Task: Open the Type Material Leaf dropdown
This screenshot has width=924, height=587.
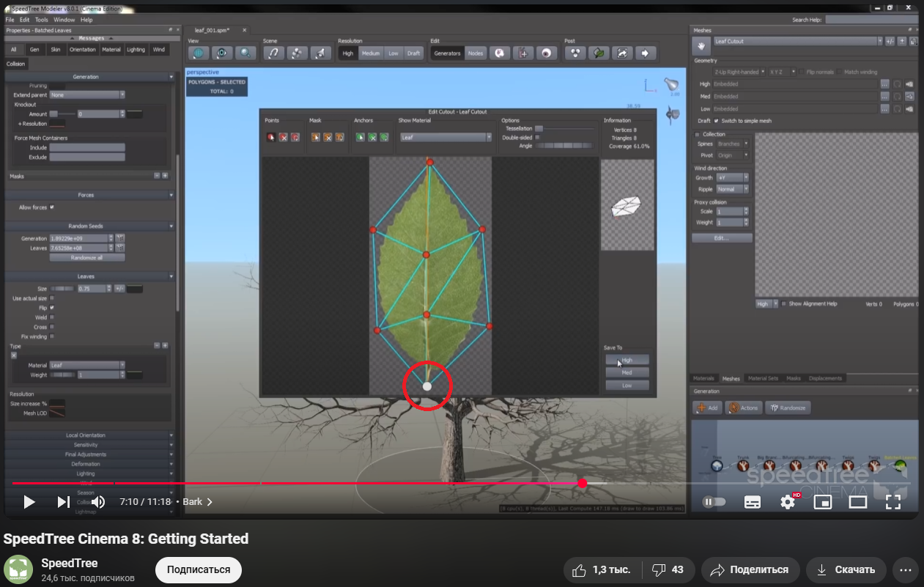Action: [x=87, y=365]
